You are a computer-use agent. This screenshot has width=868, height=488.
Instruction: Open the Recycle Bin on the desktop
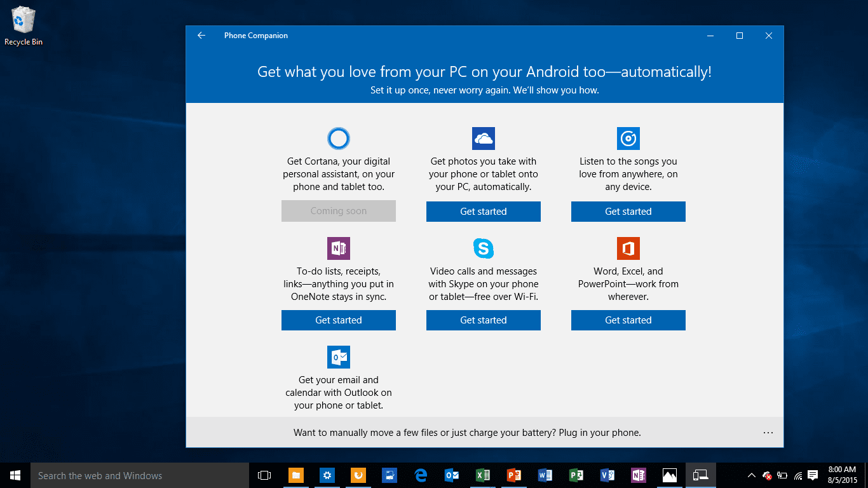(x=24, y=27)
